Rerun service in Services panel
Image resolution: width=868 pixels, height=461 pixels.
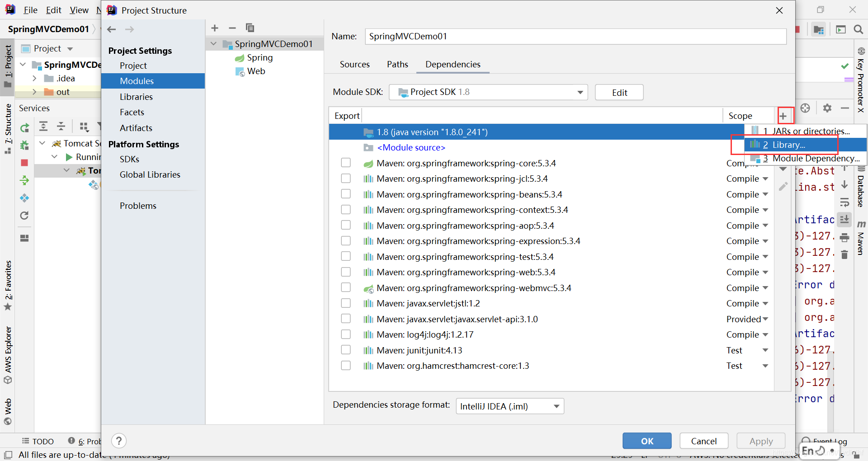click(24, 127)
